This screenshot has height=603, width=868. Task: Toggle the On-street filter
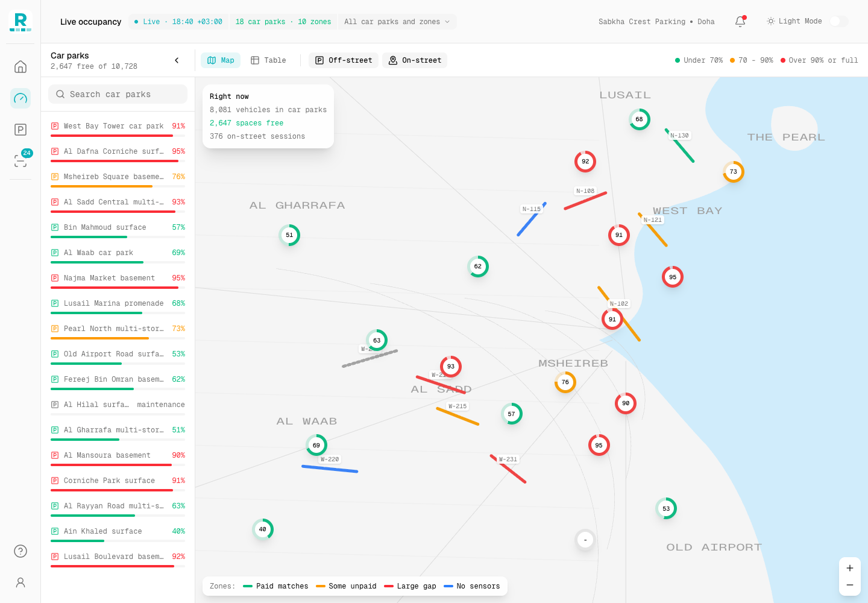pos(415,60)
